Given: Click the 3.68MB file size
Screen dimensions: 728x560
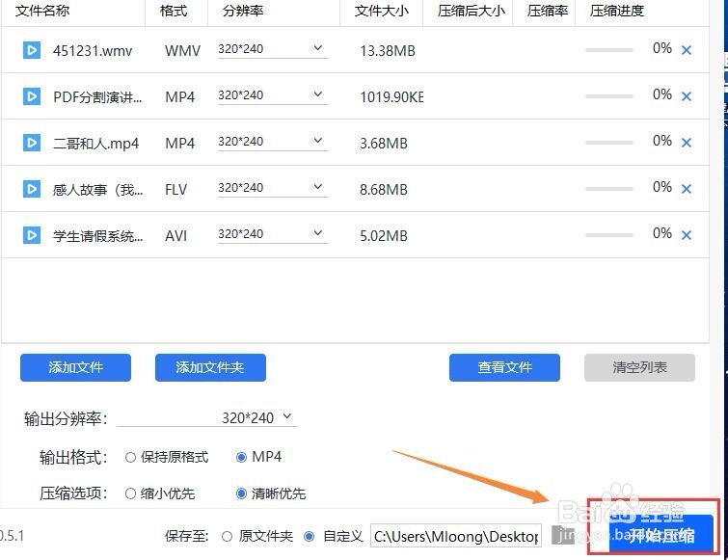Looking at the screenshot, I should [x=384, y=144].
